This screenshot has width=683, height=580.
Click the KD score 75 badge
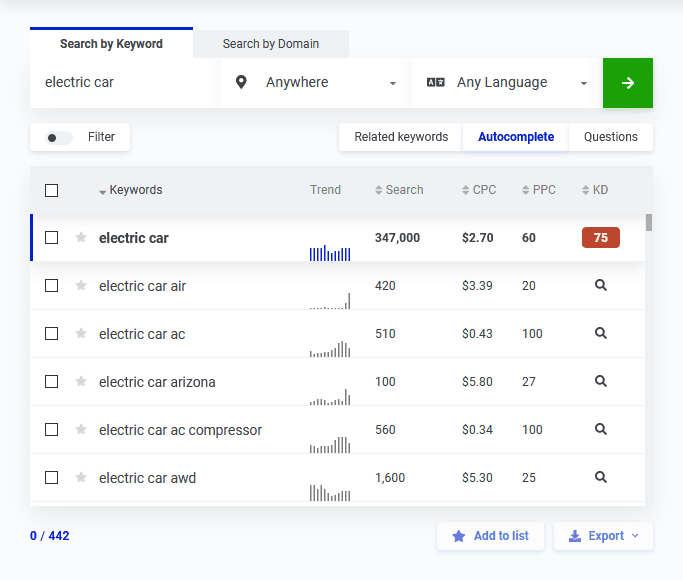click(601, 237)
